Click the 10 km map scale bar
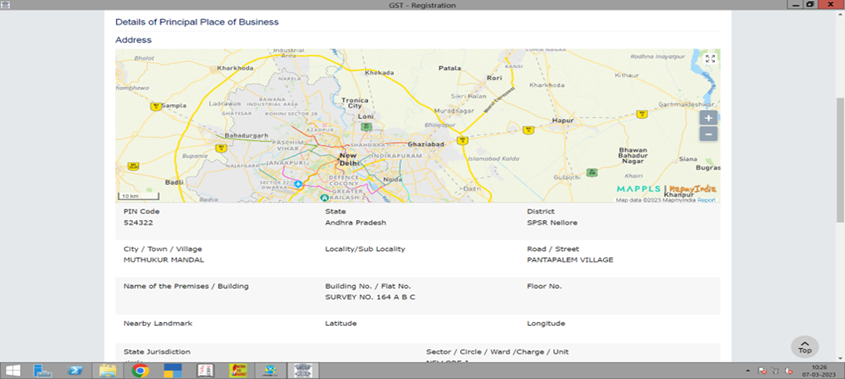This screenshot has height=379, width=845. coord(139,196)
